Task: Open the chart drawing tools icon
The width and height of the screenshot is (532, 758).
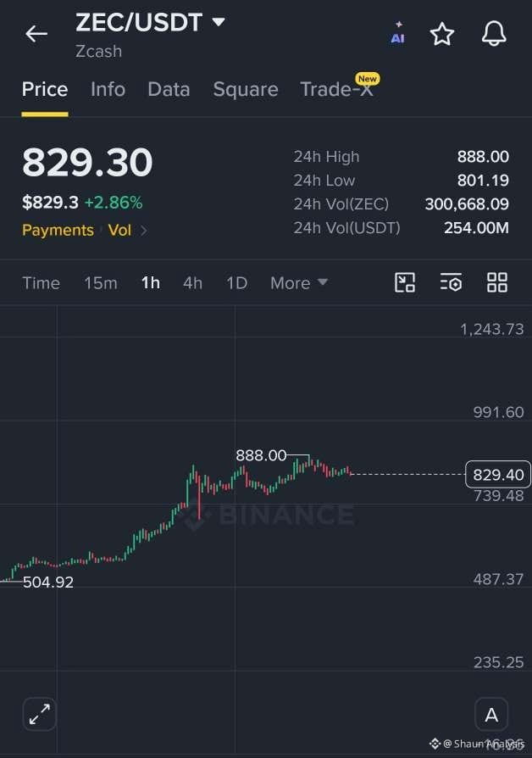Action: coord(405,282)
